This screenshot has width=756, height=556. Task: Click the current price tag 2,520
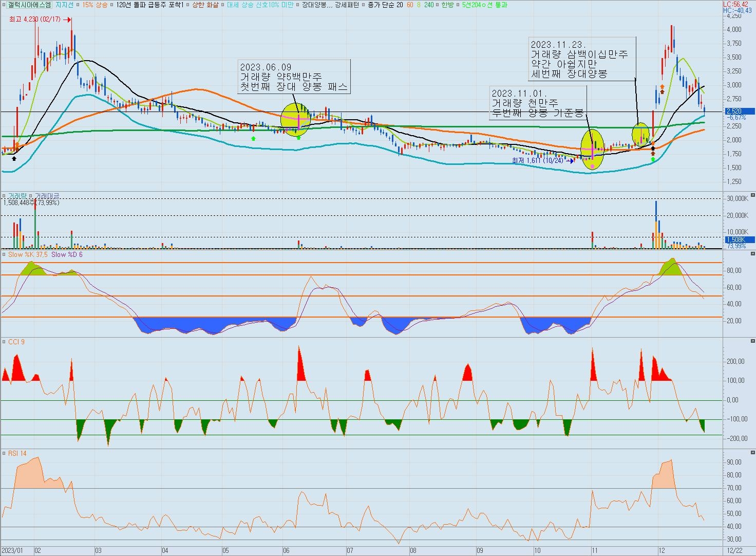pyautogui.click(x=740, y=111)
